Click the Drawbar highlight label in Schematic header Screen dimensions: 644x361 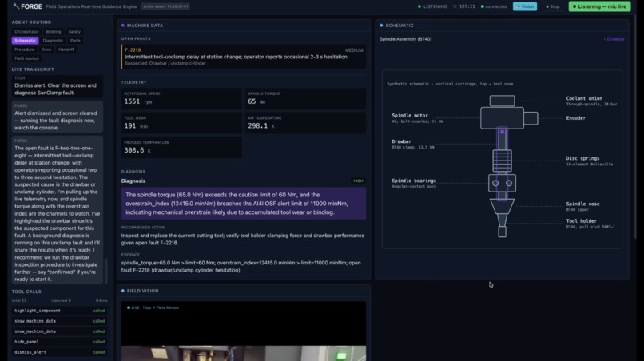coord(614,39)
